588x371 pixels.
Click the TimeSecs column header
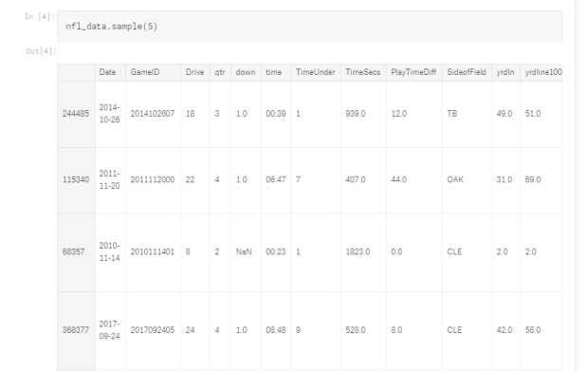(362, 72)
